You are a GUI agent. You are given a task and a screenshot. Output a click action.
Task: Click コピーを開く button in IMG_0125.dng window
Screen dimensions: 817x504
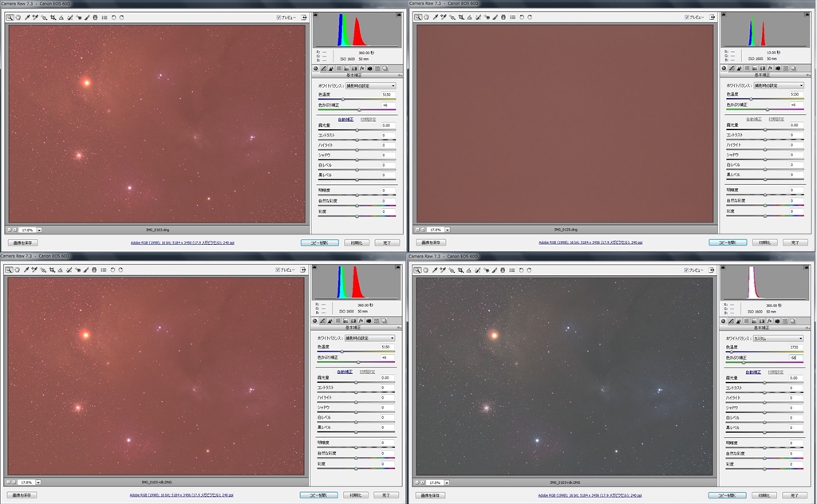[728, 242]
